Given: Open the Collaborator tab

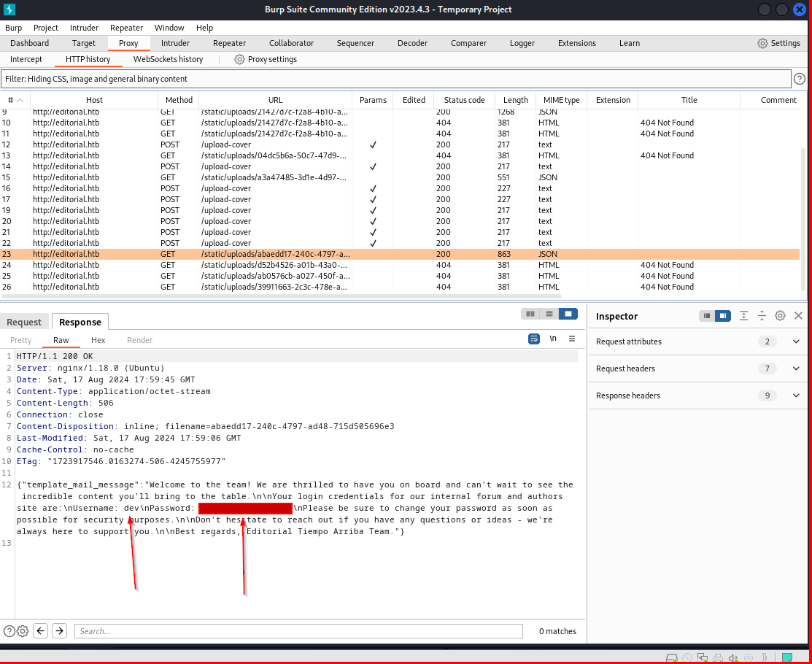Looking at the screenshot, I should pos(292,43).
